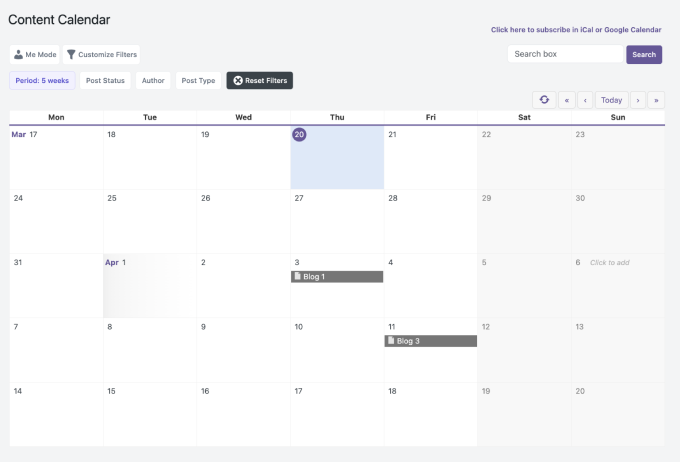The height and width of the screenshot is (462, 680).
Task: Jump to Today in the calendar
Action: (x=611, y=100)
